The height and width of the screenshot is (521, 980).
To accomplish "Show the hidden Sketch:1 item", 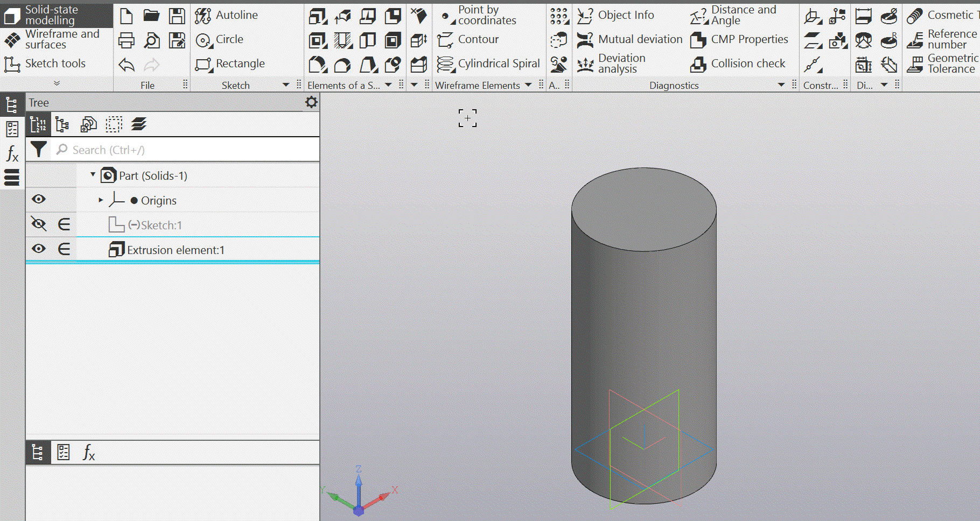I will (x=38, y=224).
